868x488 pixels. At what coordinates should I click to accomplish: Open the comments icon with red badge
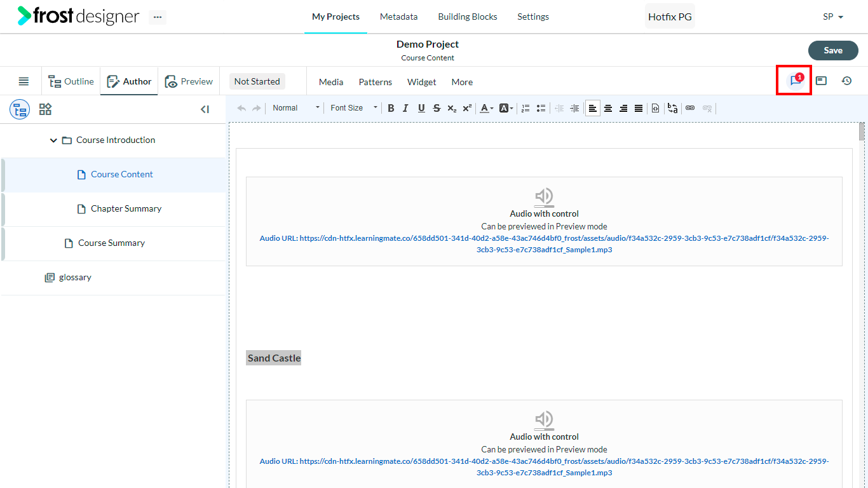[796, 81]
